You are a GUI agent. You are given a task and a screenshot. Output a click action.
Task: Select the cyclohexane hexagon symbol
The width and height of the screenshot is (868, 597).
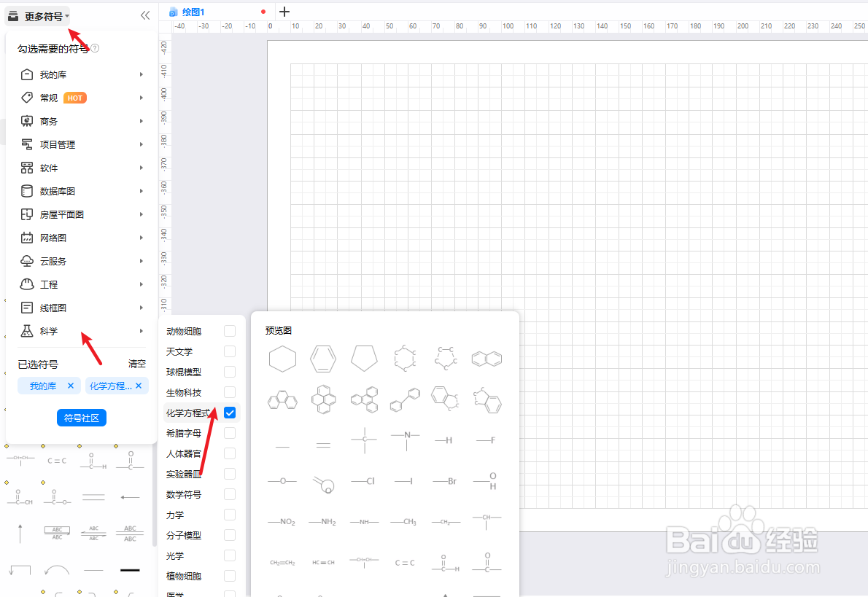tap(282, 358)
